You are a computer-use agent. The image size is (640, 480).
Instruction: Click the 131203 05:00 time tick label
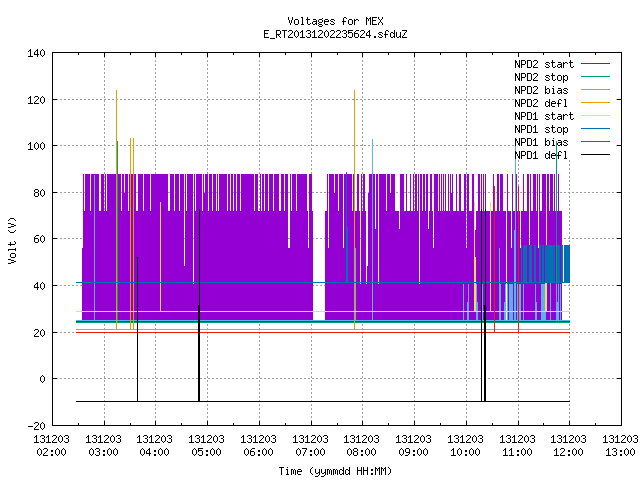(x=207, y=445)
